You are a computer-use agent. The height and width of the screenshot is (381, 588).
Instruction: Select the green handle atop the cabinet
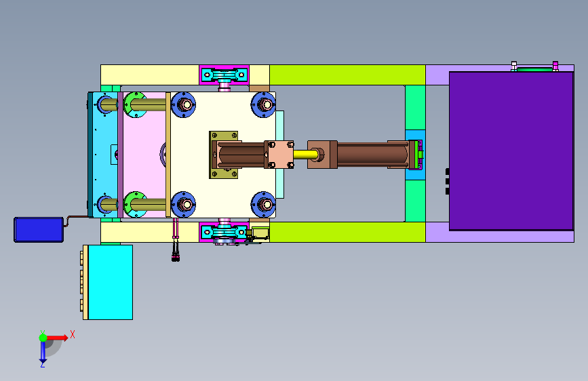[x=534, y=69]
